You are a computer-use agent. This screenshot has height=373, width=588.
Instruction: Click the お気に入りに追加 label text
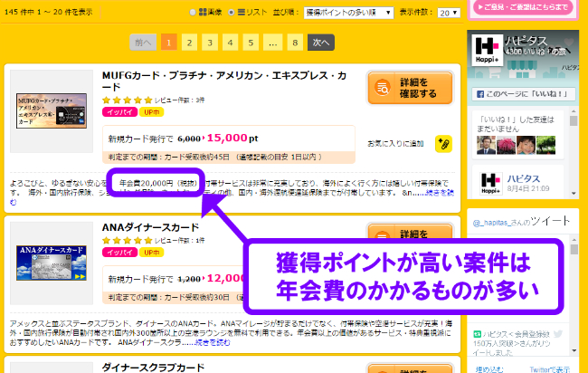(395, 144)
